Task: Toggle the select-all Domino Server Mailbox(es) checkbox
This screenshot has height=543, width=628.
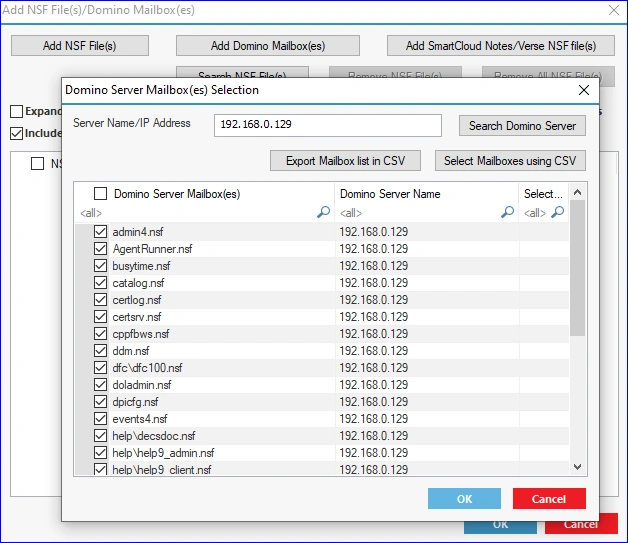Action: (x=101, y=194)
